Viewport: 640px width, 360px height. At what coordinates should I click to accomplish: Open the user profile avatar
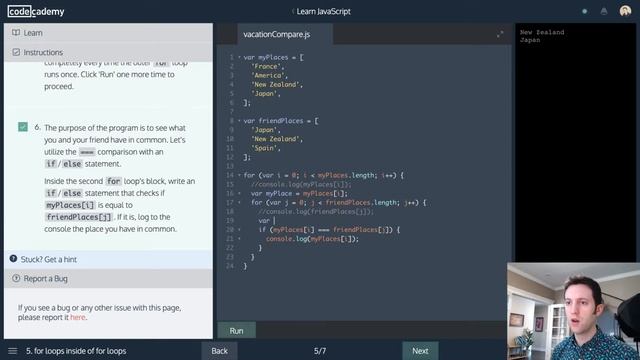tap(625, 11)
